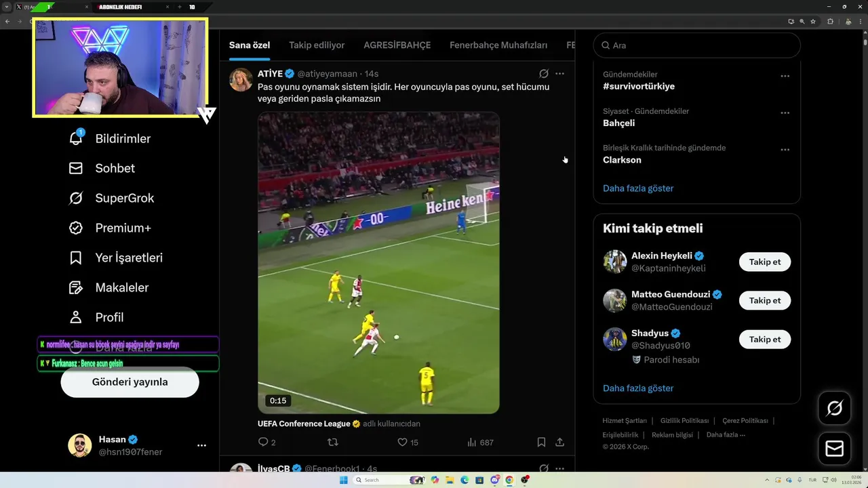Follow Shadyus with Takip et
Viewport: 868px width, 488px height.
pos(765,339)
